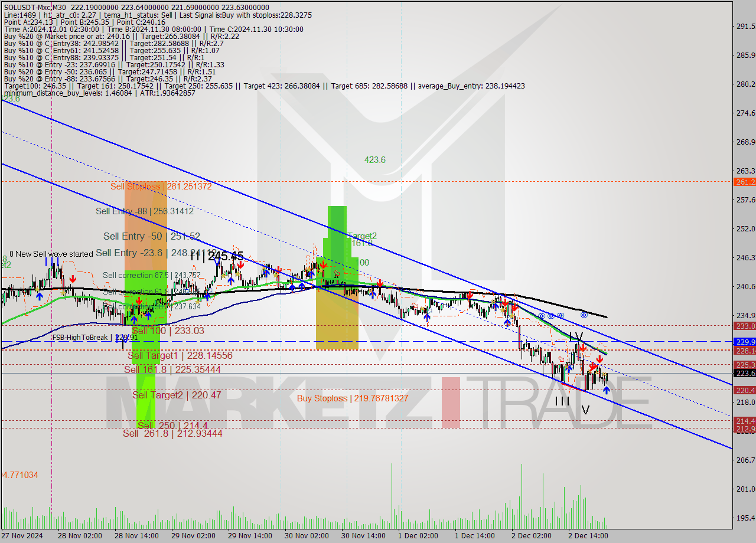The height and width of the screenshot is (543, 756).
Task: Select the current price tag '223.6'
Action: click(x=745, y=373)
